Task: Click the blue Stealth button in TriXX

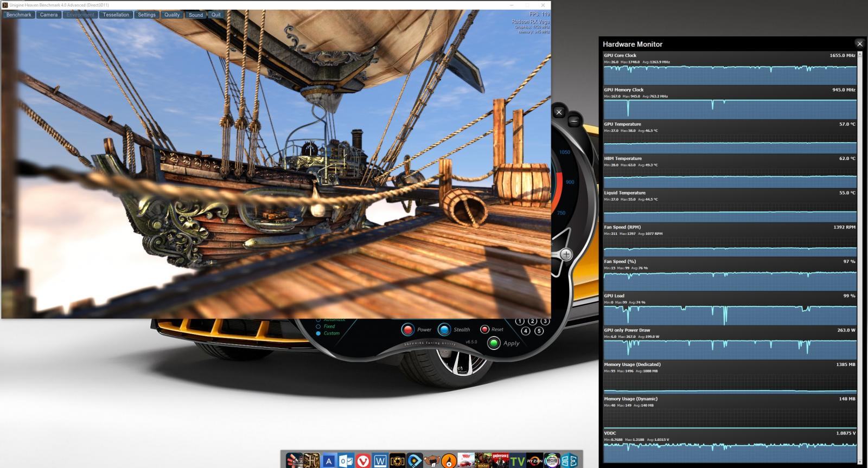Action: coord(444,329)
